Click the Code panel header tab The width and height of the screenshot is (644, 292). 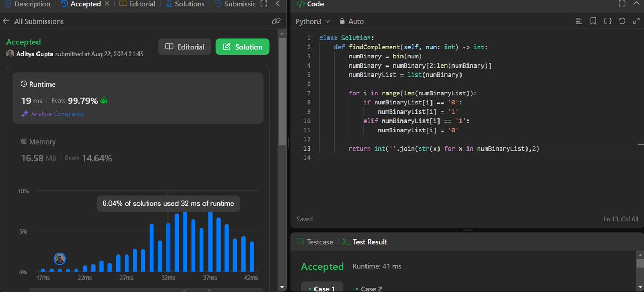pyautogui.click(x=310, y=4)
